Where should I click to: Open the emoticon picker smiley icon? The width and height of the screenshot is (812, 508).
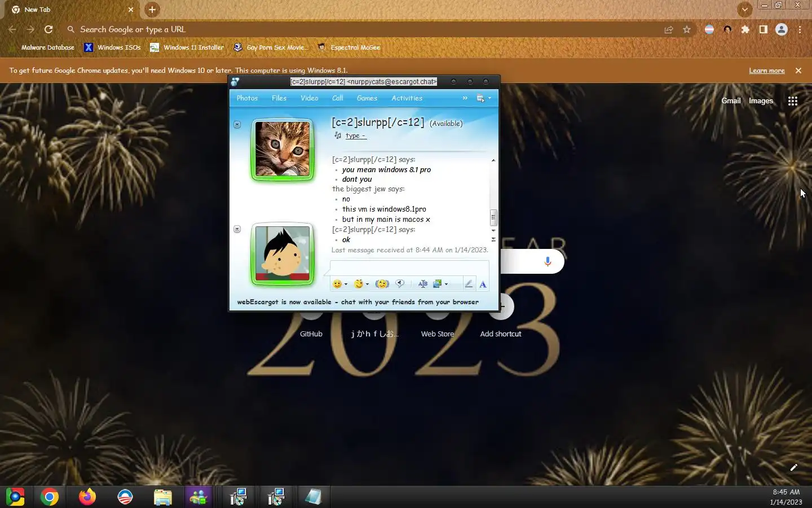[x=337, y=284]
